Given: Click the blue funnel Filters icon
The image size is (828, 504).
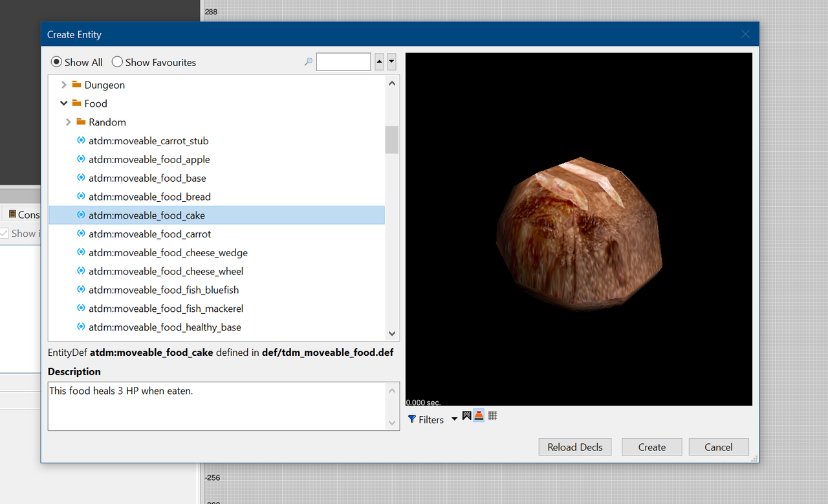Looking at the screenshot, I should click(x=412, y=419).
